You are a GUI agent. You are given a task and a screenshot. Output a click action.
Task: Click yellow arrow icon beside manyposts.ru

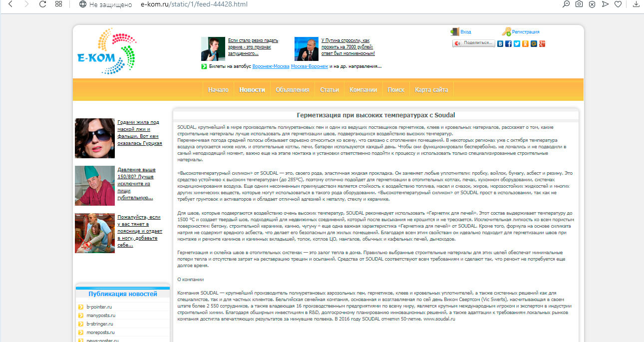pos(81,315)
